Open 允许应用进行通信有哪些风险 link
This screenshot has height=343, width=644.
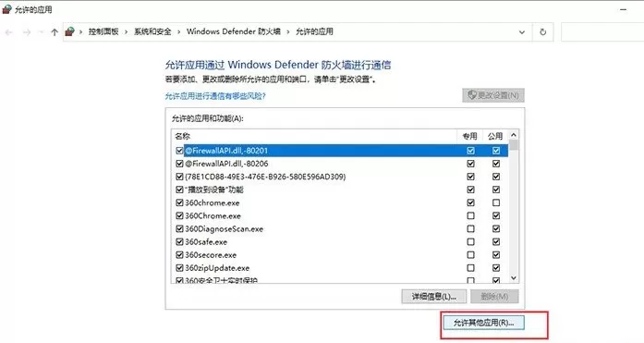[x=215, y=96]
